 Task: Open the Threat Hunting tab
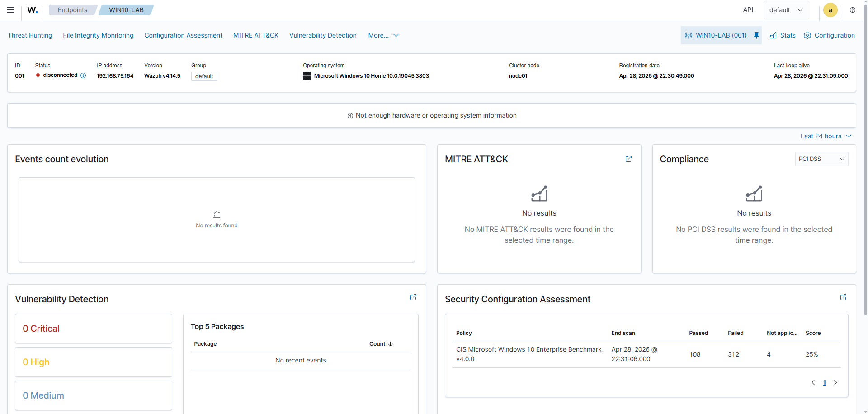point(30,35)
